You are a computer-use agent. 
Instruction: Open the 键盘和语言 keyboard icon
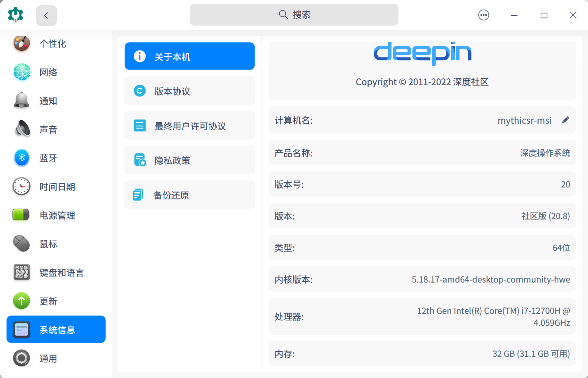(x=21, y=272)
